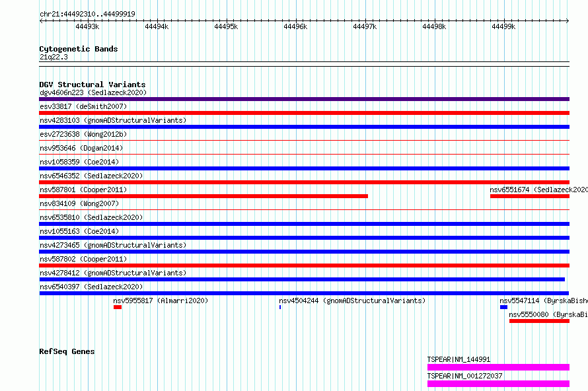The height and width of the screenshot is (391, 588).
Task: Click the nsv587802 (Cooper2011) label
Action: (83, 259)
